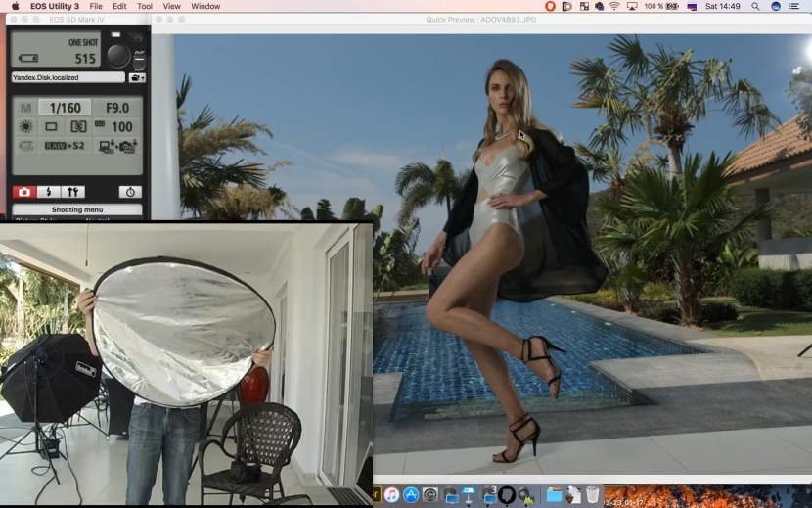Screen dimensions: 812x508
Task: Open the destination folder dropdown
Action: coord(137,77)
